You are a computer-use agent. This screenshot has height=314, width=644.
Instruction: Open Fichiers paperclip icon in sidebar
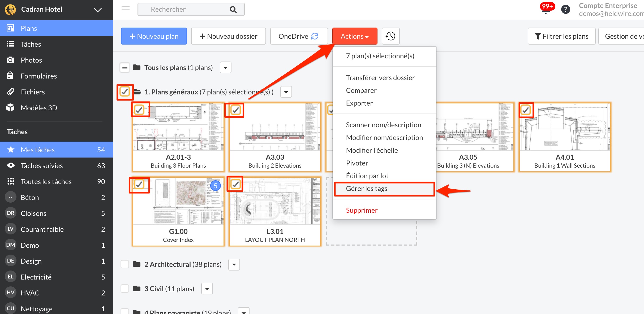[10, 92]
